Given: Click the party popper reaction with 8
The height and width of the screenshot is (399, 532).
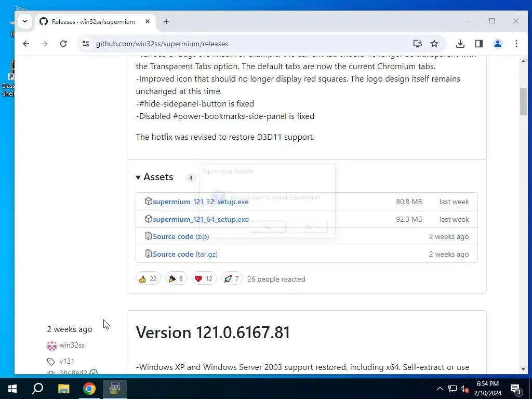Looking at the screenshot, I should tap(176, 279).
